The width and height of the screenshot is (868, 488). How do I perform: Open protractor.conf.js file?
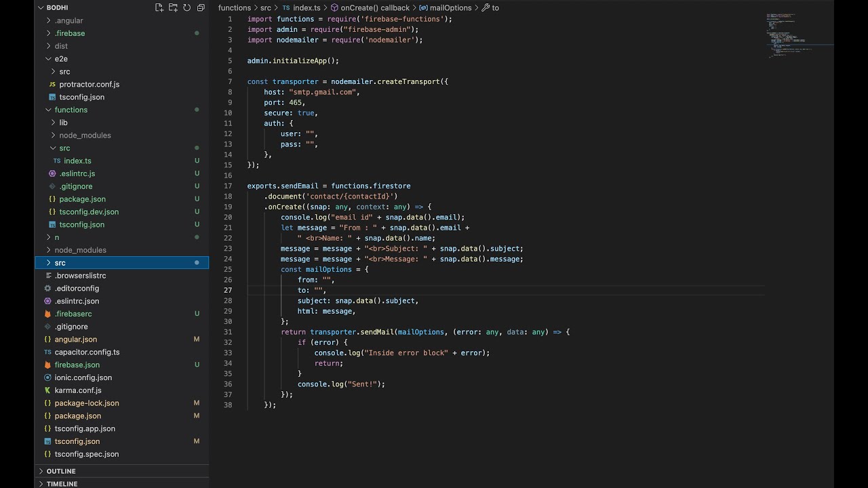coord(89,84)
